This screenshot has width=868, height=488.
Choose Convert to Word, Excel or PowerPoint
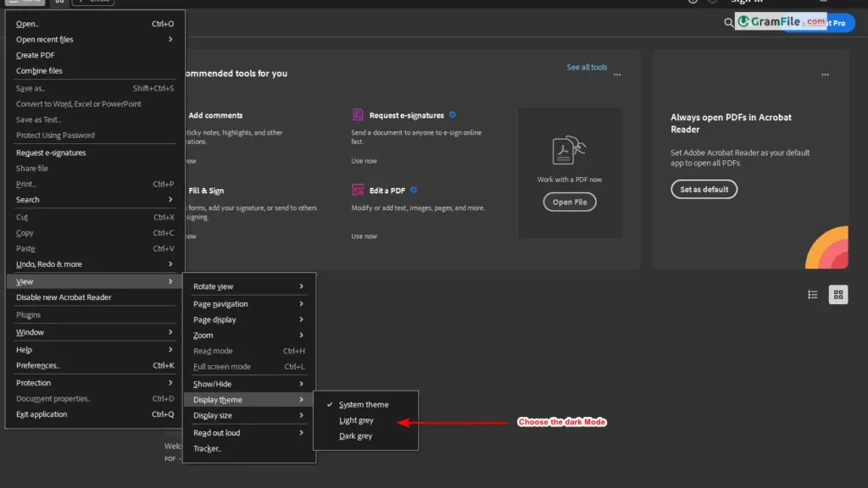94,104
